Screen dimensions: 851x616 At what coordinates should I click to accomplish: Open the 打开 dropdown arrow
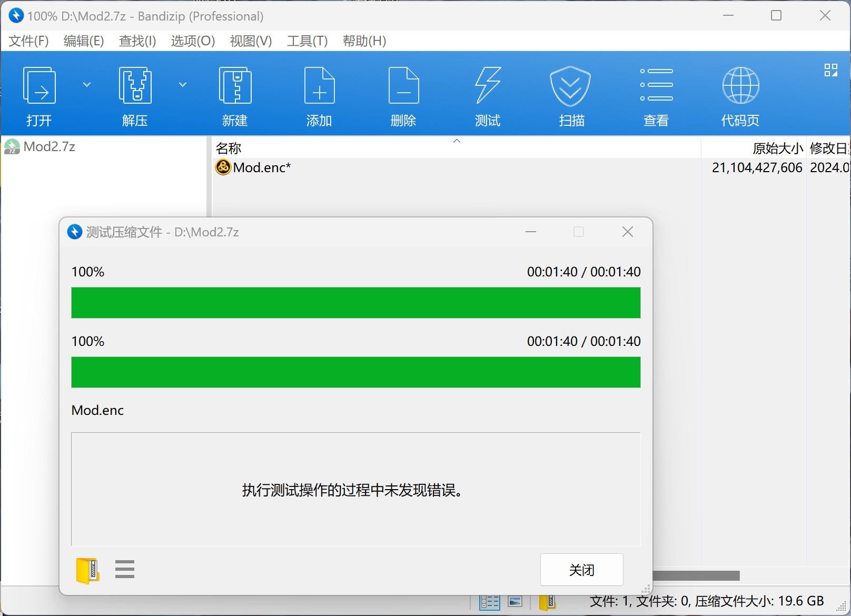87,84
